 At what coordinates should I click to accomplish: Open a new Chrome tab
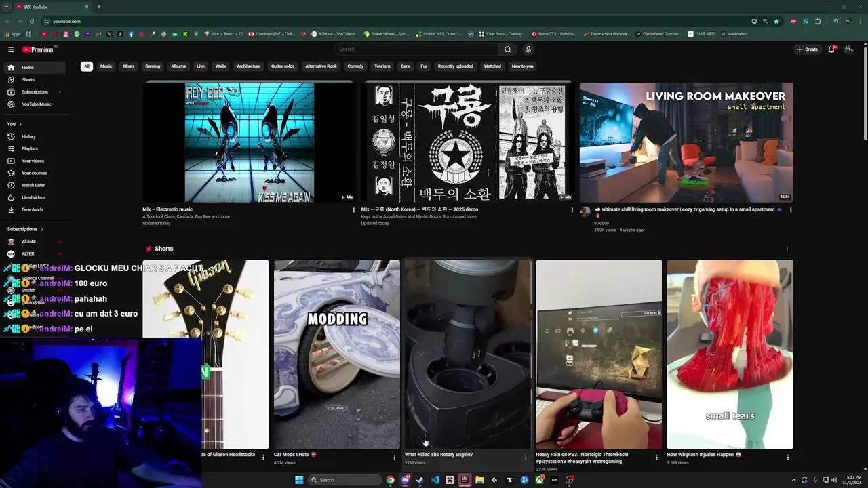click(98, 7)
